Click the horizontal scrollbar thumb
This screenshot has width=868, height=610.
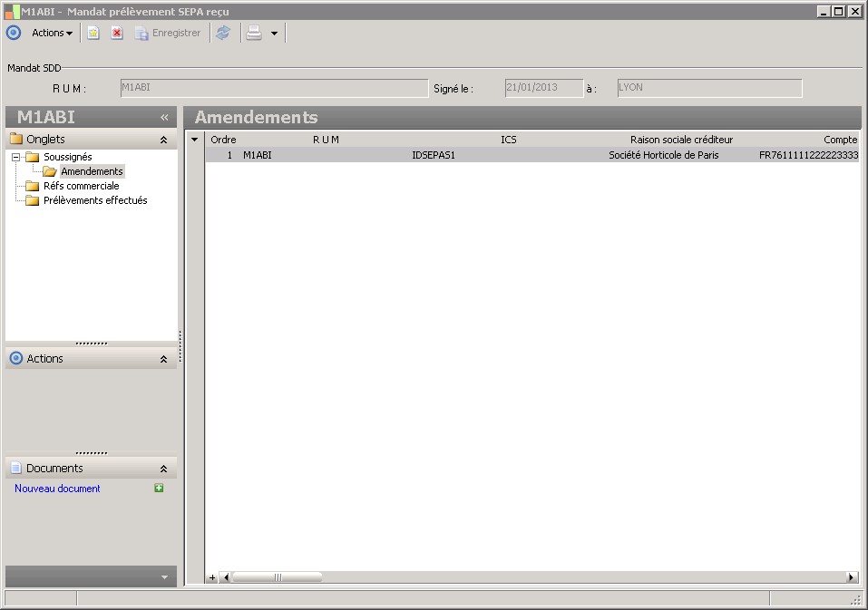[278, 577]
